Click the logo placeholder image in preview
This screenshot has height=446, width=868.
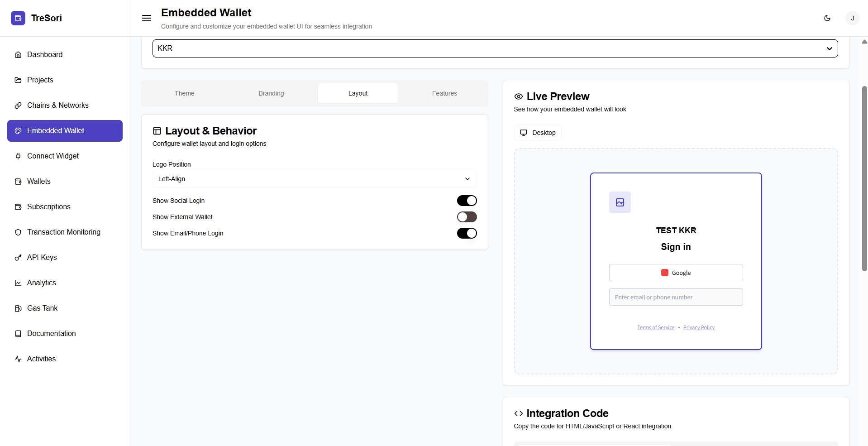tap(620, 202)
